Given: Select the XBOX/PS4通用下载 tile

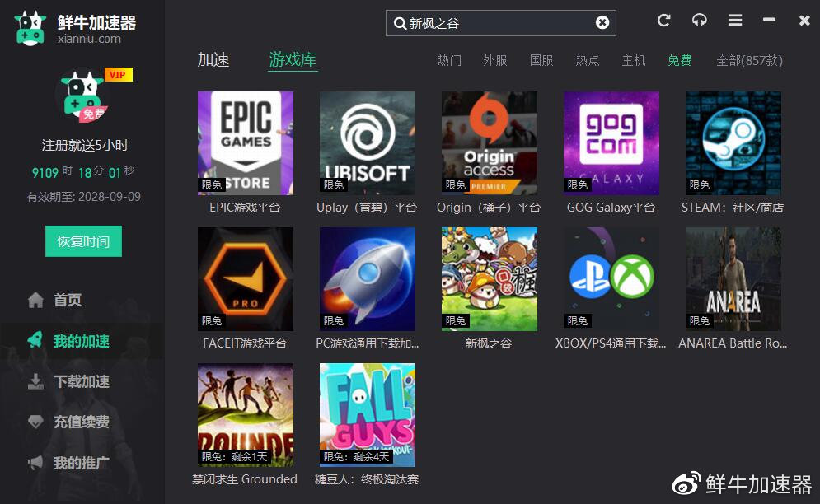Looking at the screenshot, I should [611, 279].
